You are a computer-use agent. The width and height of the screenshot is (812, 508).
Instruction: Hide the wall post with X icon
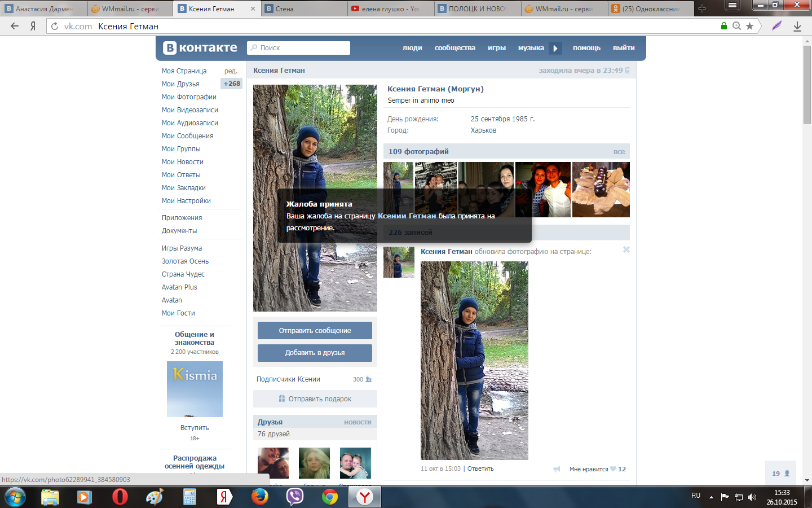coord(626,249)
